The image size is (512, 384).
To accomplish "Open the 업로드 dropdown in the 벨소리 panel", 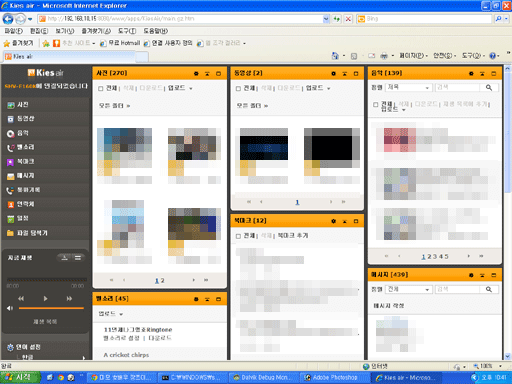I will [x=111, y=314].
